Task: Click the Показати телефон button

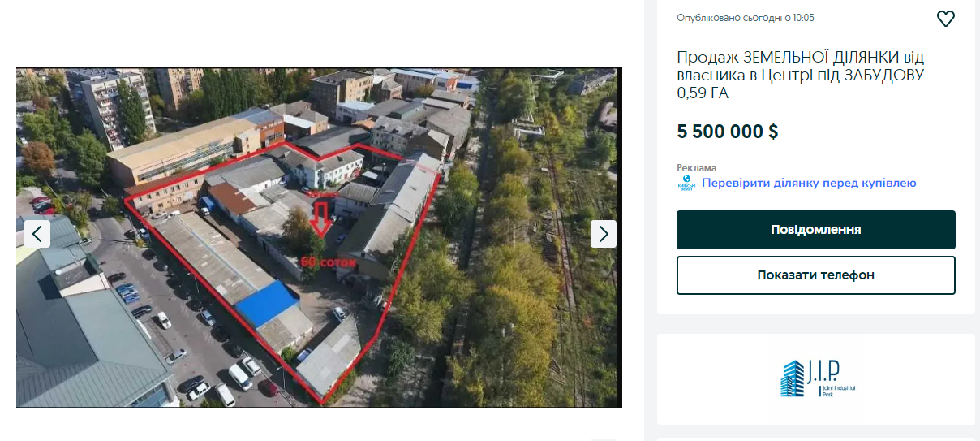Action: click(816, 275)
